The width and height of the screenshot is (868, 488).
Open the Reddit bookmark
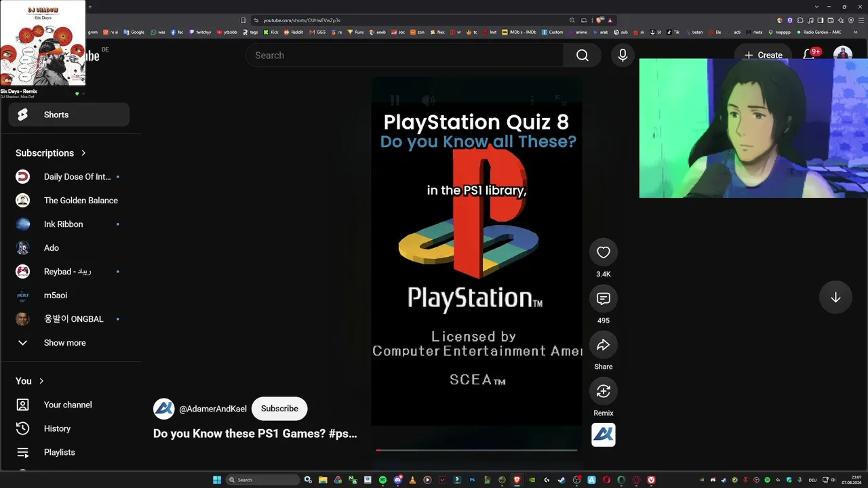(x=293, y=32)
